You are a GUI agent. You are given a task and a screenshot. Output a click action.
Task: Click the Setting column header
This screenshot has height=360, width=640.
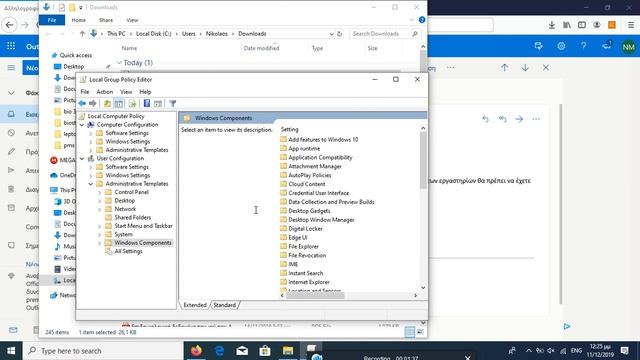[x=289, y=129]
